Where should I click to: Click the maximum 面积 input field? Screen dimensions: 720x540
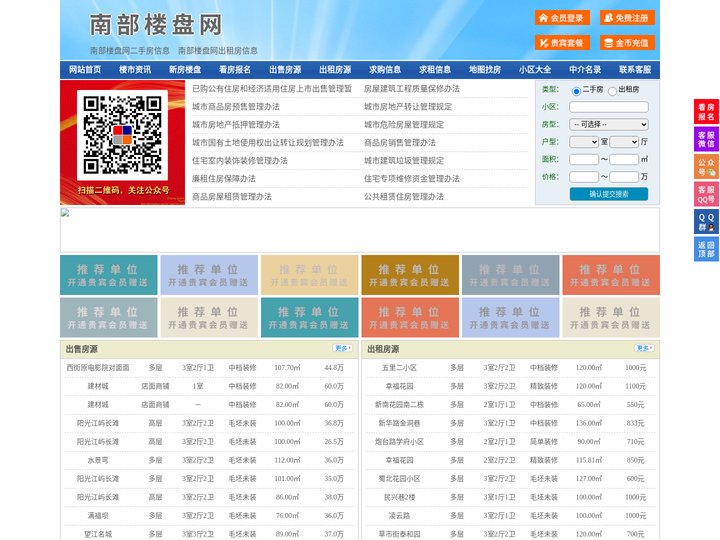pyautogui.click(x=624, y=159)
